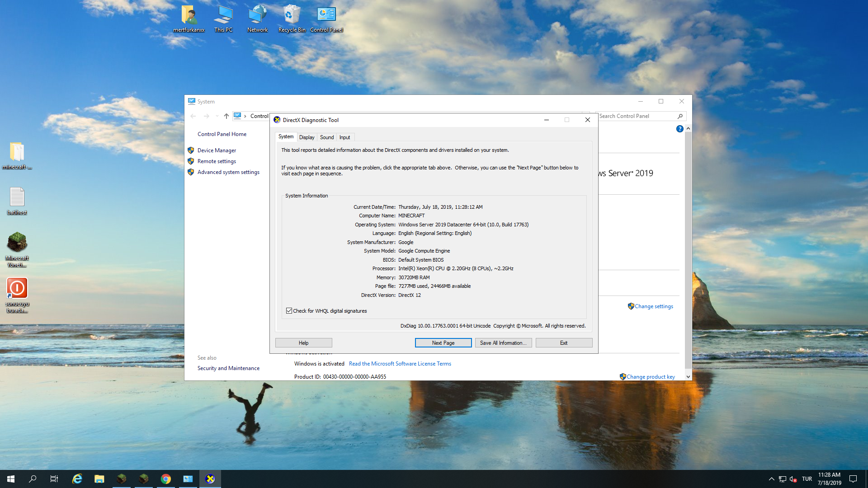Click the Help button in DirectX Diagnostic Tool

point(304,343)
